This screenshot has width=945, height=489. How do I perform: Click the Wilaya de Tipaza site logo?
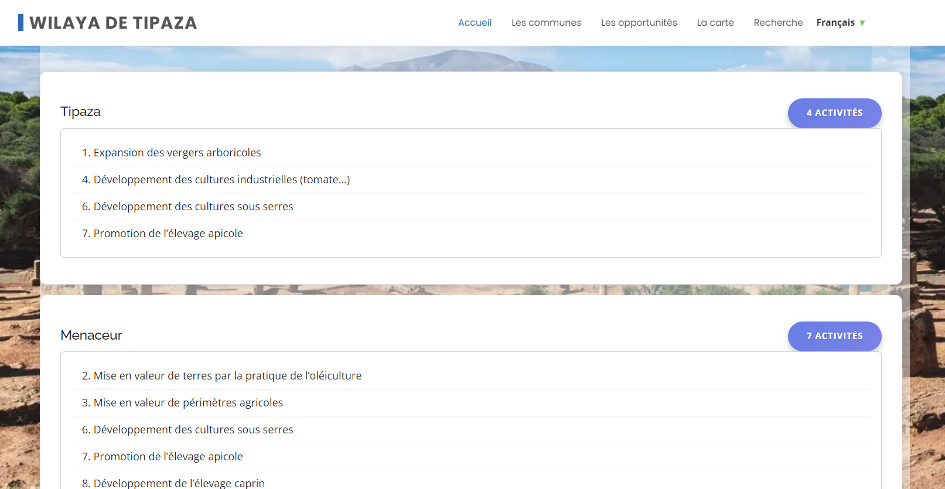point(113,23)
